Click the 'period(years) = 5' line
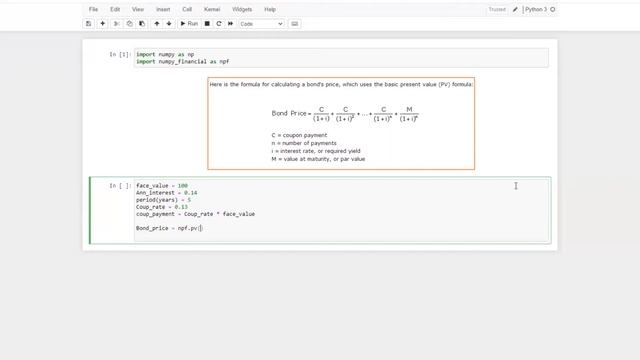 pos(163,200)
